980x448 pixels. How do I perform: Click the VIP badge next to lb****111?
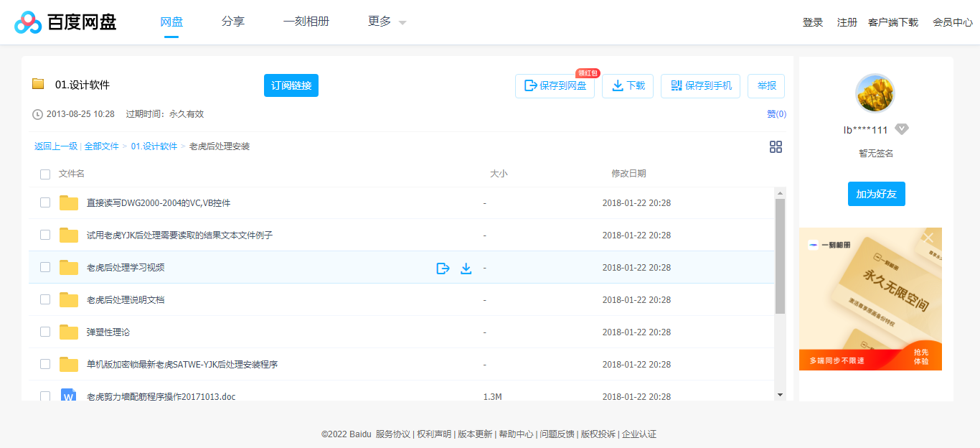click(x=902, y=129)
